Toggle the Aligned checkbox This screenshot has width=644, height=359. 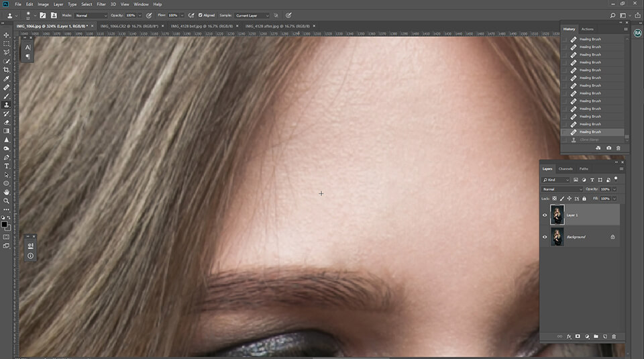point(201,15)
